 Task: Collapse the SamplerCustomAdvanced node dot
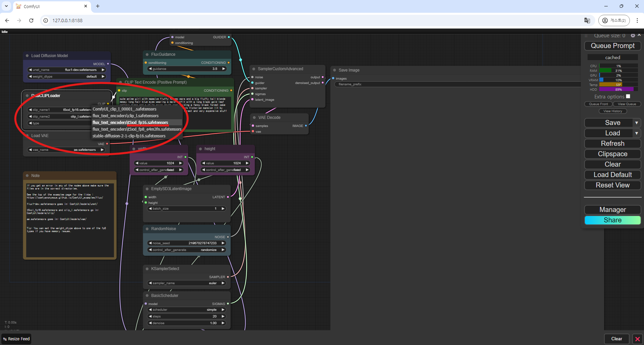(x=254, y=69)
